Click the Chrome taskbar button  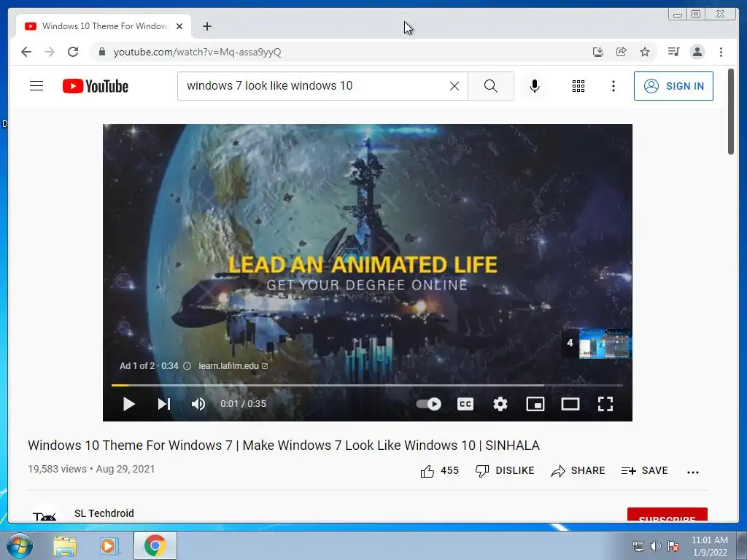pyautogui.click(x=155, y=545)
